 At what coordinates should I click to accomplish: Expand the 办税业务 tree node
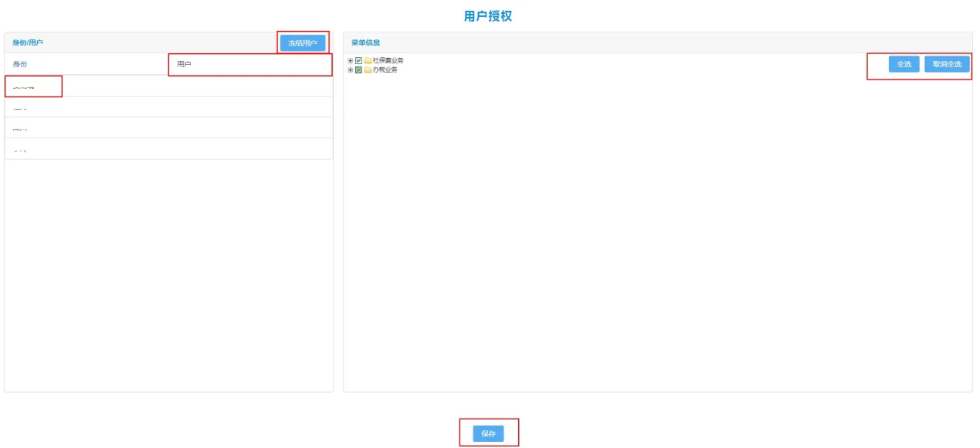pos(350,70)
